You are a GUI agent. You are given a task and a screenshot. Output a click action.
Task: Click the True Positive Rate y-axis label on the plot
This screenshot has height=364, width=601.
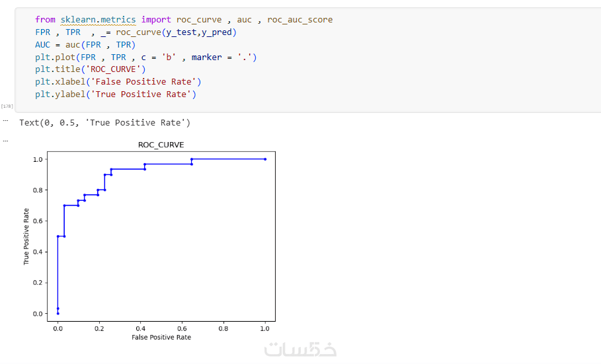click(x=26, y=237)
